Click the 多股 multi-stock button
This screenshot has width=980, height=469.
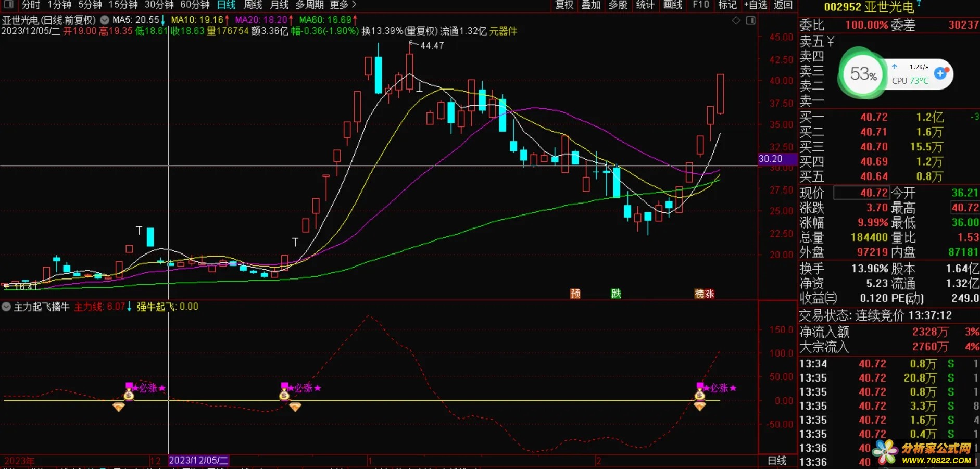pos(618,5)
